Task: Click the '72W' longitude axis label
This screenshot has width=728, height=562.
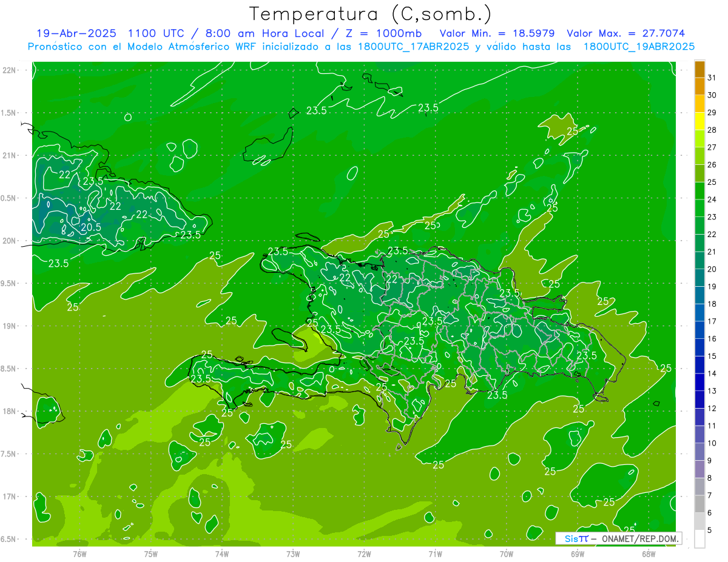Action: (x=364, y=553)
